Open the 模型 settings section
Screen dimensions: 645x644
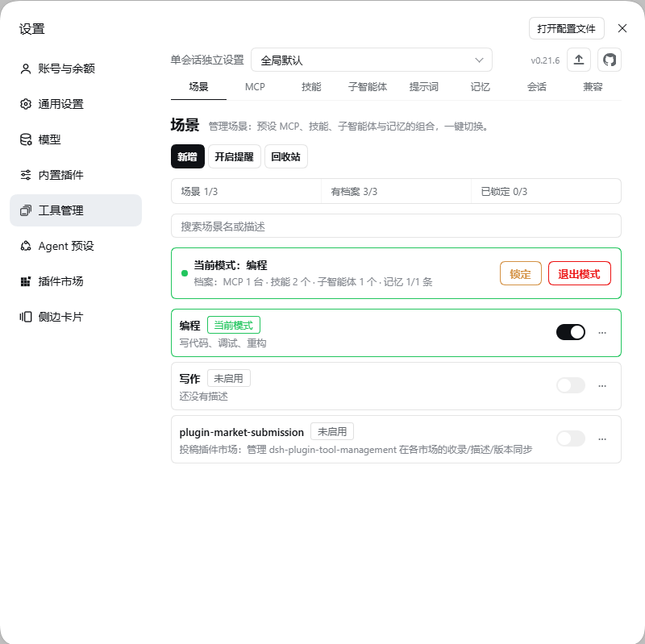pos(76,139)
